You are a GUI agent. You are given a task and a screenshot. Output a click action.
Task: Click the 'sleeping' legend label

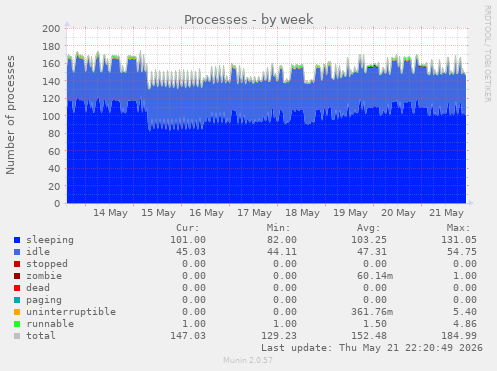[50, 240]
